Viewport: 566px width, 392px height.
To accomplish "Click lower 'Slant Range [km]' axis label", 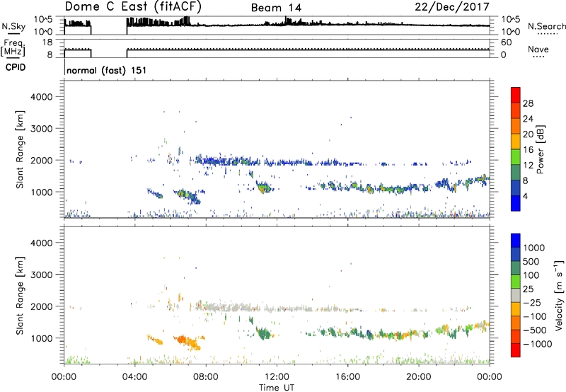I will tap(20, 295).
